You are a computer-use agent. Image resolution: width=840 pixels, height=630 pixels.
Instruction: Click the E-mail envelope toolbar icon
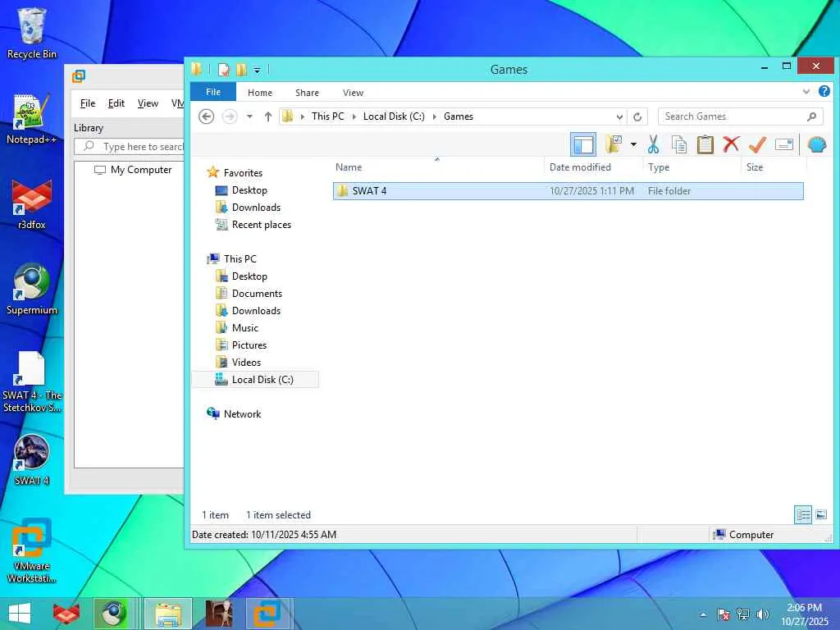[x=783, y=144]
